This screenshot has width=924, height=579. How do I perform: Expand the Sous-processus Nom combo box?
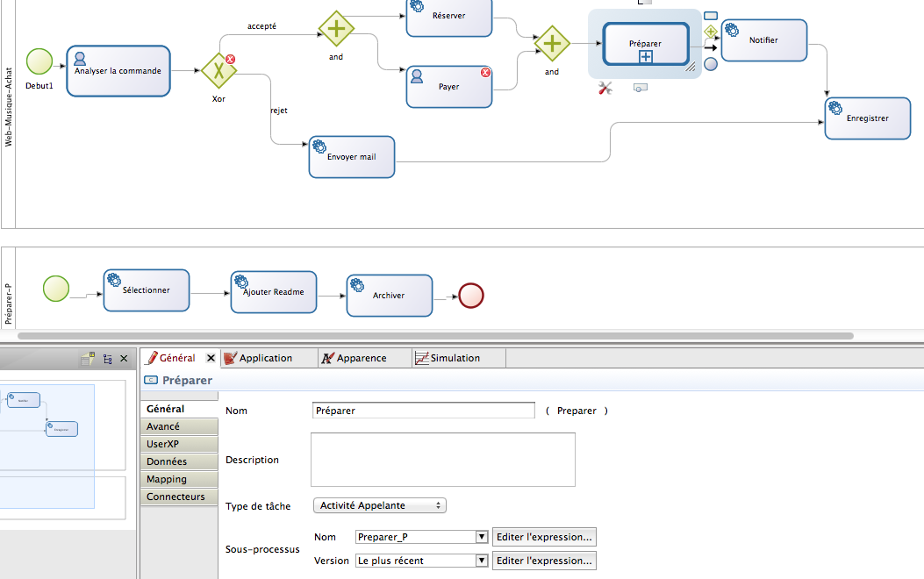(481, 537)
